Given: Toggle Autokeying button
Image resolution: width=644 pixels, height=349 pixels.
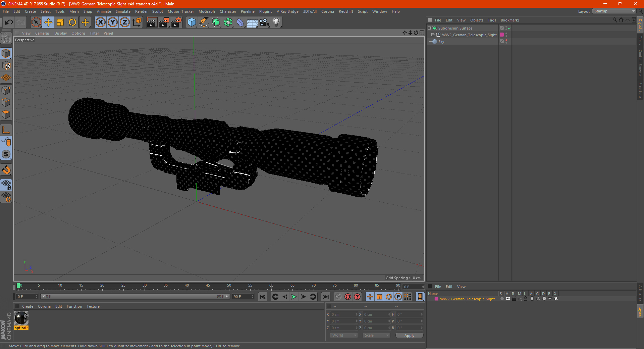Looking at the screenshot, I should [x=348, y=297].
